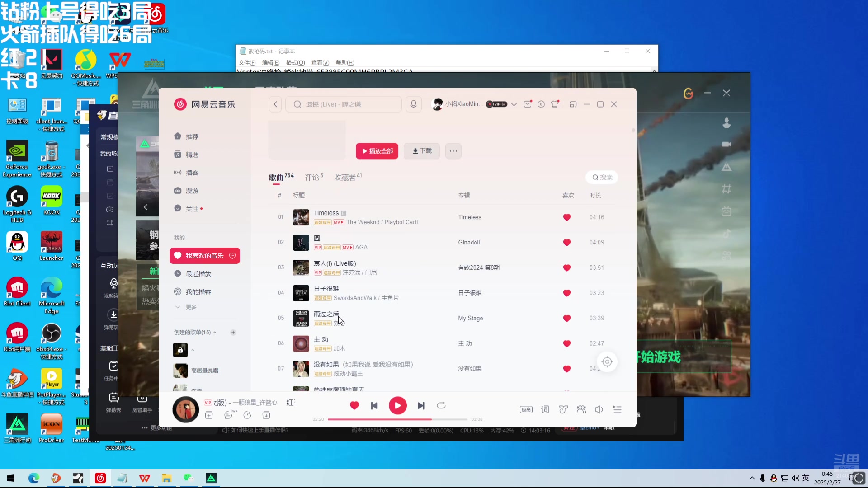Unlike the song 哀人(i) (Live版)
This screenshot has height=488, width=868.
[x=566, y=268]
